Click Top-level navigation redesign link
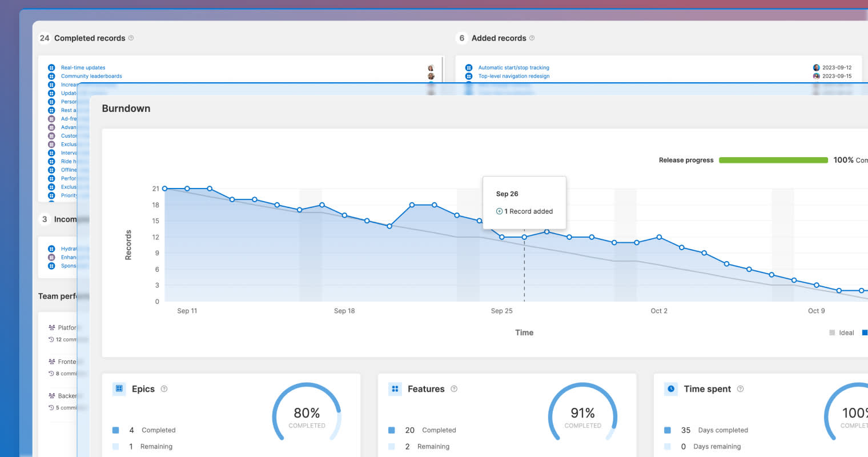 [x=513, y=76]
